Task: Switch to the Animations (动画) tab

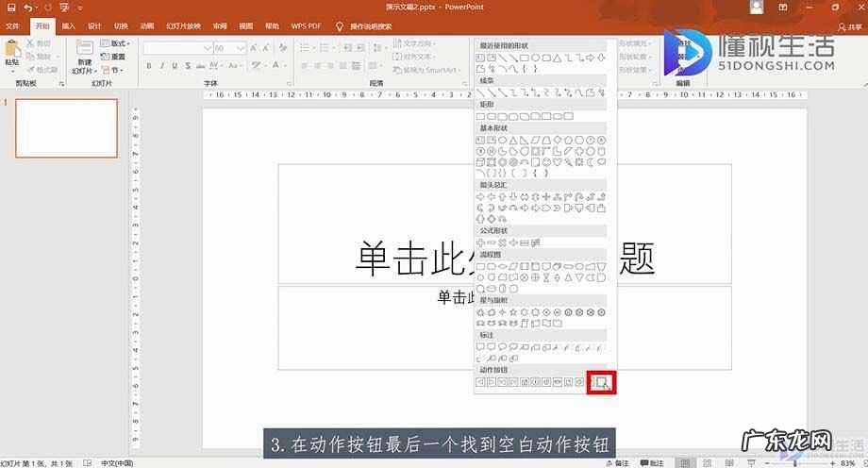Action: click(146, 26)
